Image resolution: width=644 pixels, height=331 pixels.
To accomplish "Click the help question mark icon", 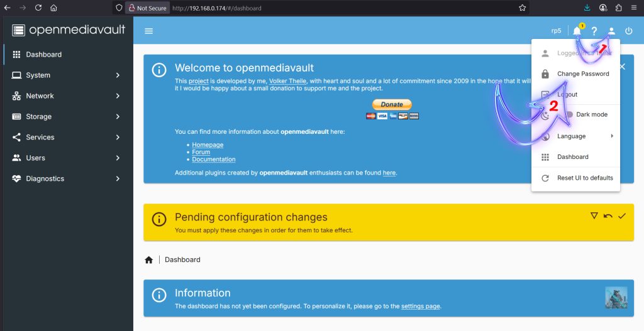I will coord(594,31).
